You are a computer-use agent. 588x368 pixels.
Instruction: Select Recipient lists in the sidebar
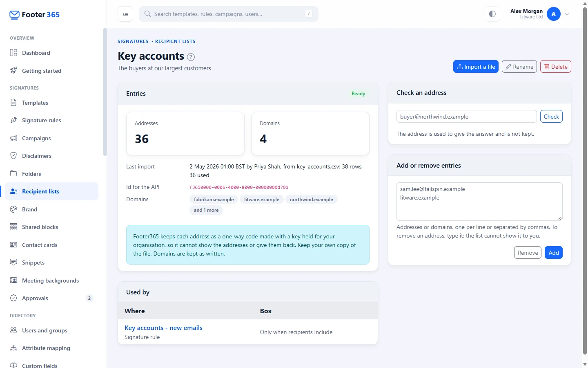[52, 191]
